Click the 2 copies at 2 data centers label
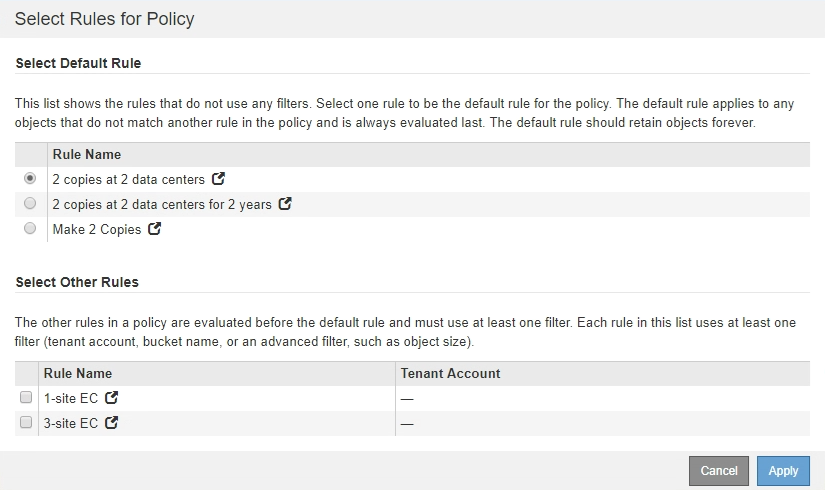The height and width of the screenshot is (490, 825). pyautogui.click(x=128, y=180)
